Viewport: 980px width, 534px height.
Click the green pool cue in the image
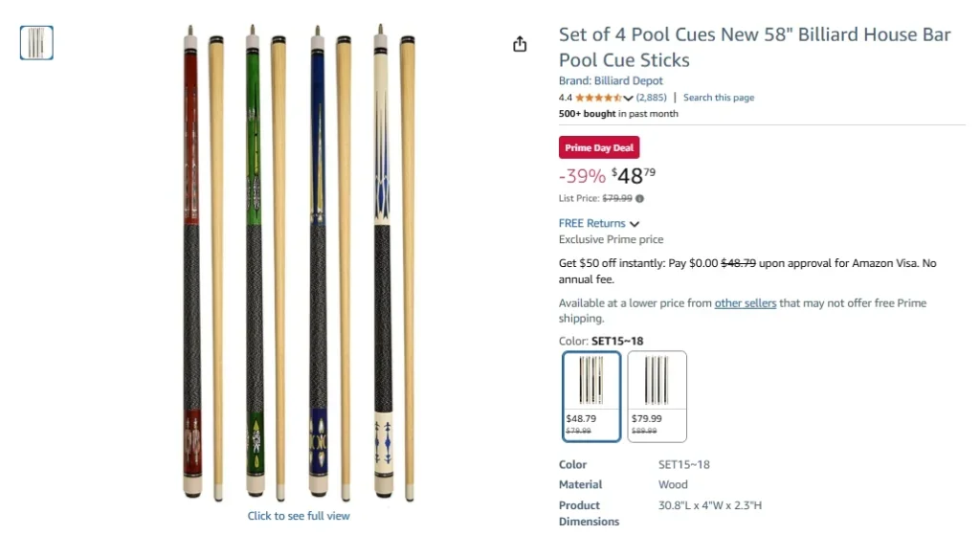(253, 258)
